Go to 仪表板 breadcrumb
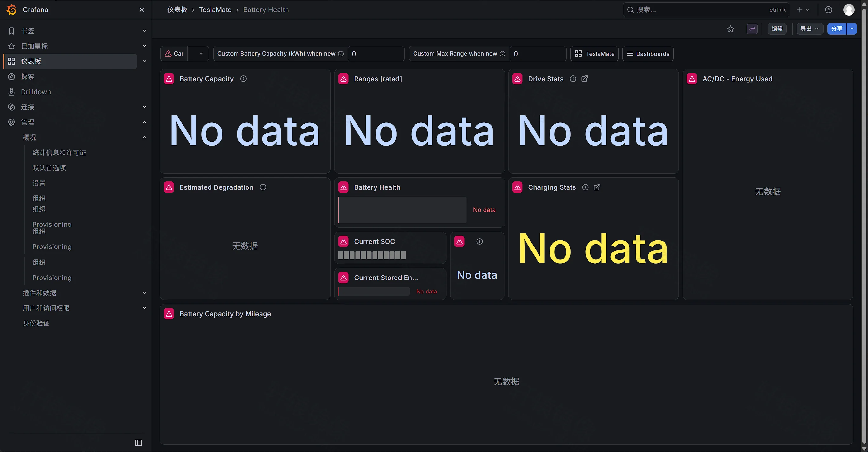 (x=177, y=10)
